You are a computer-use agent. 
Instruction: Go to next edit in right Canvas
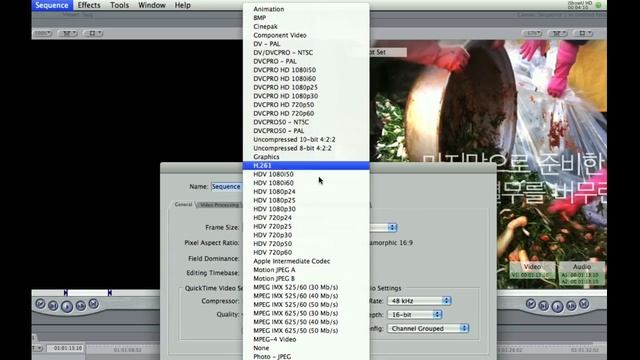click(x=584, y=304)
